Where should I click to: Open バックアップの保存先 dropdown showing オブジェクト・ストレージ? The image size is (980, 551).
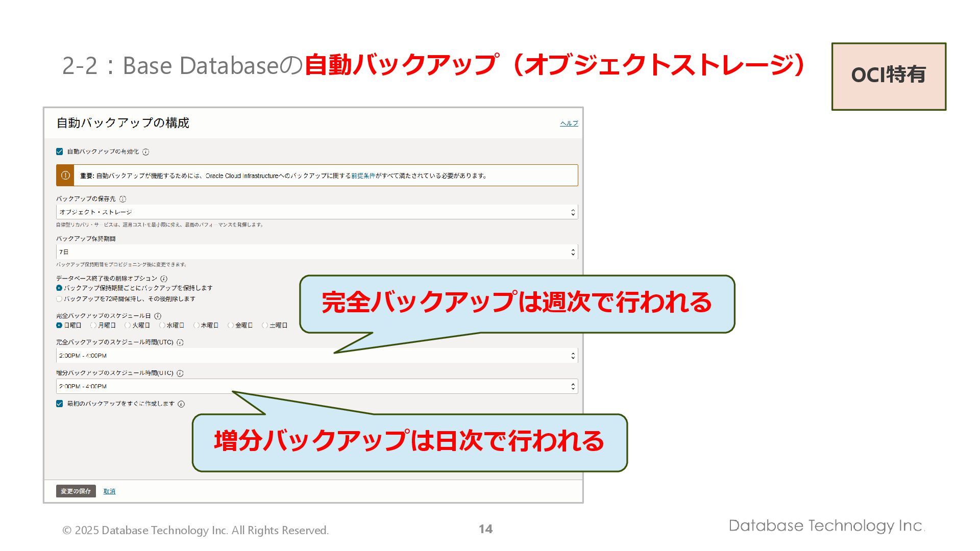tap(316, 212)
